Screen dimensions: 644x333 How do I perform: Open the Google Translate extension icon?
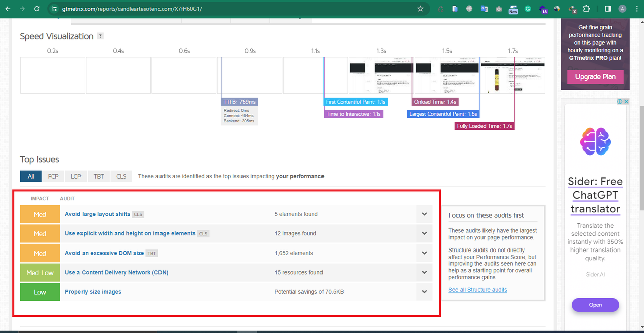(484, 9)
